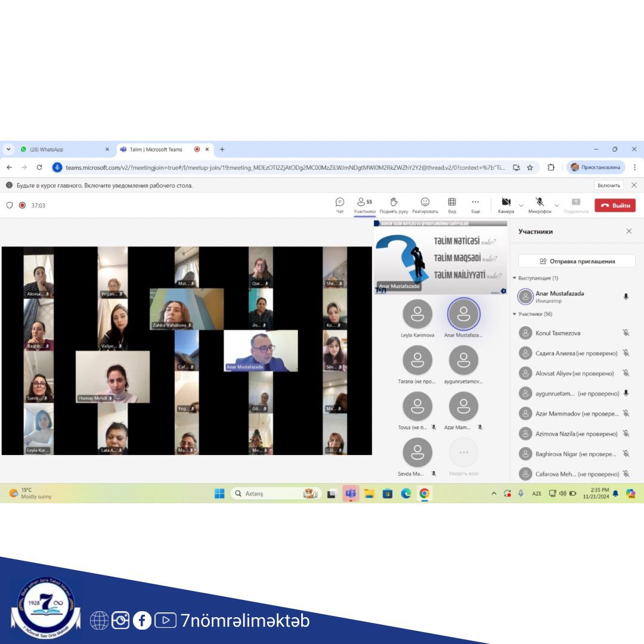
Task: Click Отправка приглашения invite button
Action: click(x=577, y=261)
